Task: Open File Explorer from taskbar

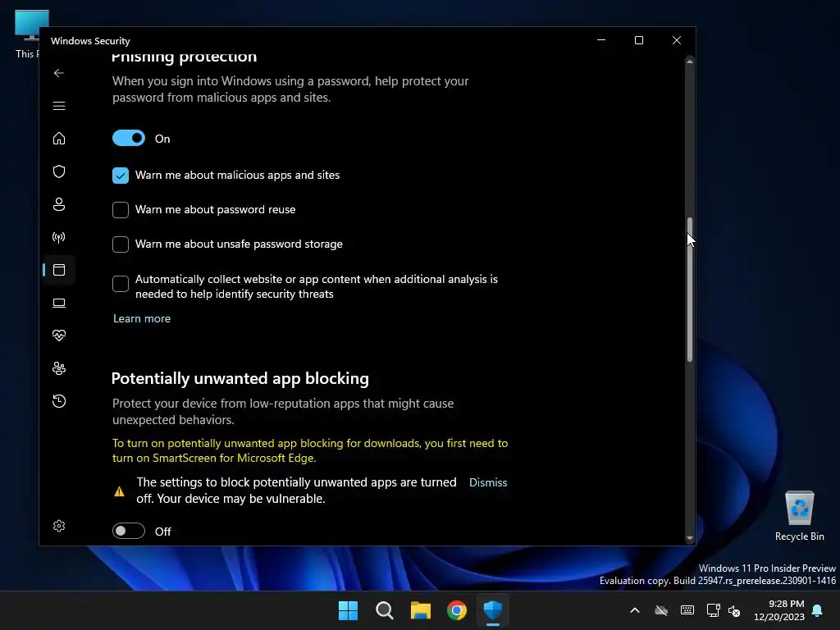Action: 421,610
